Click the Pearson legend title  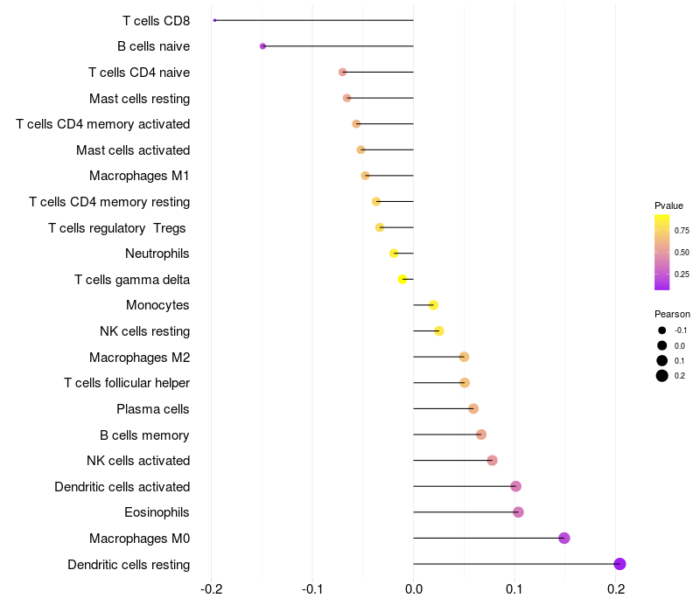click(672, 314)
